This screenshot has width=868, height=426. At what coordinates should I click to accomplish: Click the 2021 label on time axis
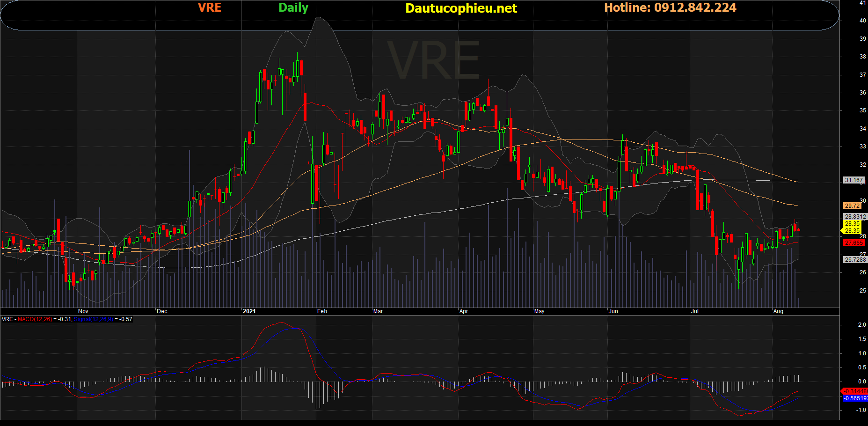click(249, 311)
